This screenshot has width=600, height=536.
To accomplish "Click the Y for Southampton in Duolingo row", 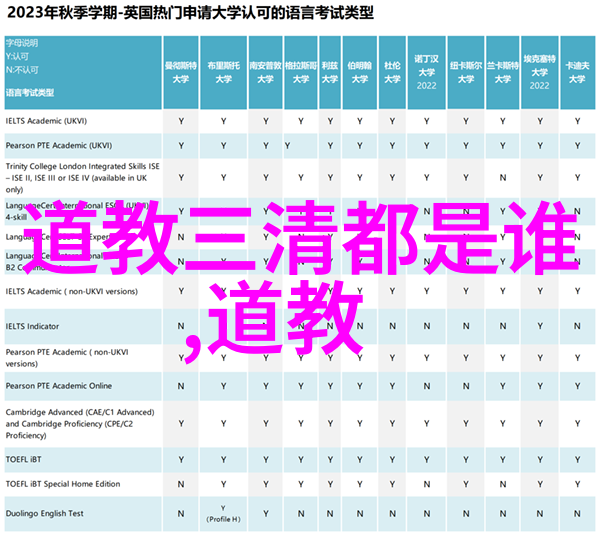I will (266, 513).
